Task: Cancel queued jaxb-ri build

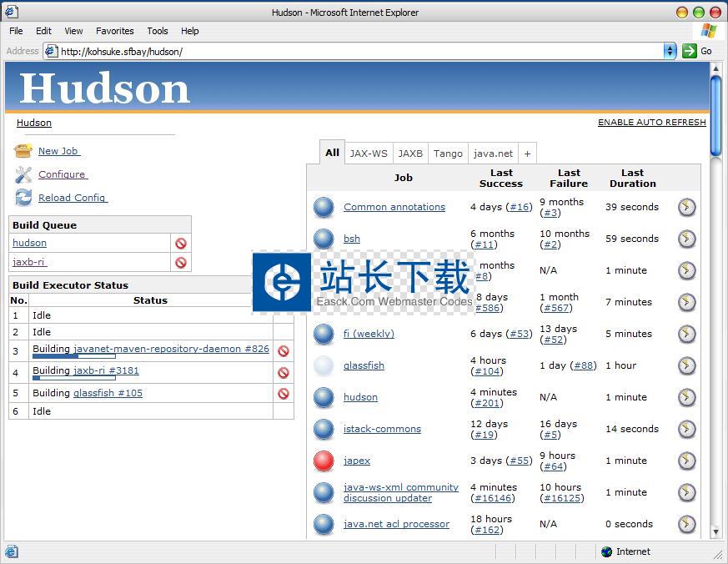Action: coord(180,263)
